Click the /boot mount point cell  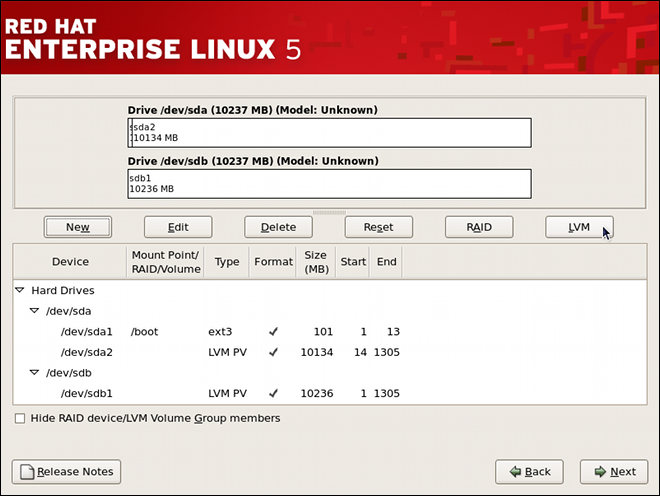click(144, 332)
